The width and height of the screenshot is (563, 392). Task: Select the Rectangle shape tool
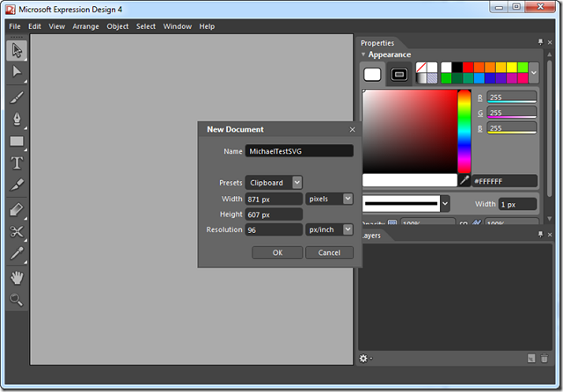click(x=17, y=142)
